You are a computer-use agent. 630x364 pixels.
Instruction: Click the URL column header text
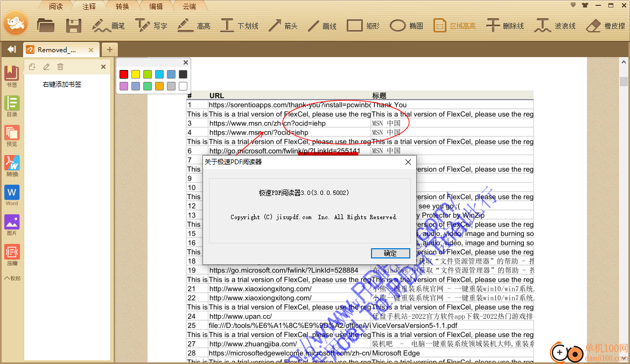pos(216,96)
